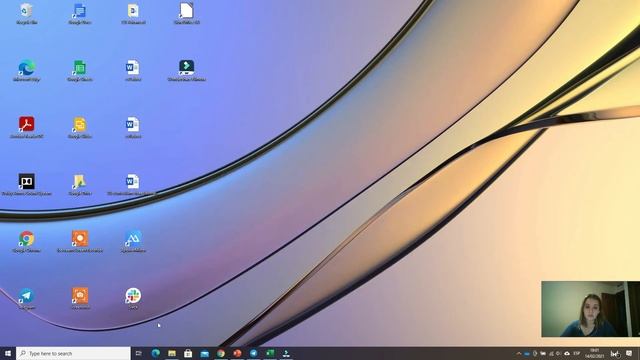Open Microsoft Edge from the taskbar
The height and width of the screenshot is (360, 640).
[x=156, y=353]
